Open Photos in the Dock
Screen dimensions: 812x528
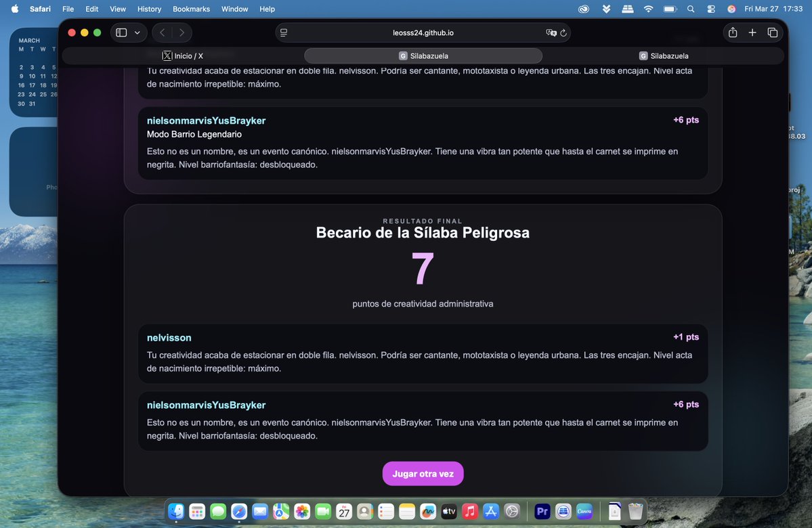302,512
